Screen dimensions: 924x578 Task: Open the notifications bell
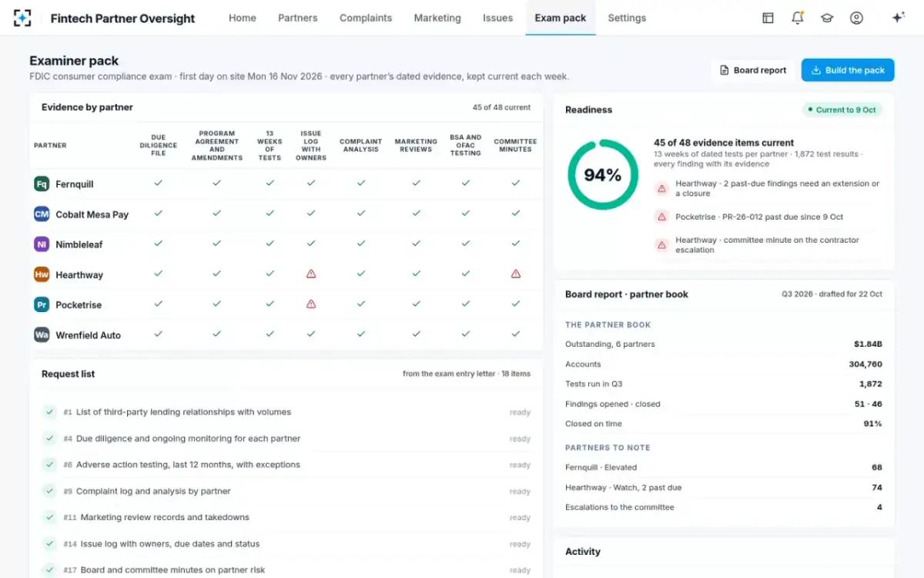(x=798, y=18)
